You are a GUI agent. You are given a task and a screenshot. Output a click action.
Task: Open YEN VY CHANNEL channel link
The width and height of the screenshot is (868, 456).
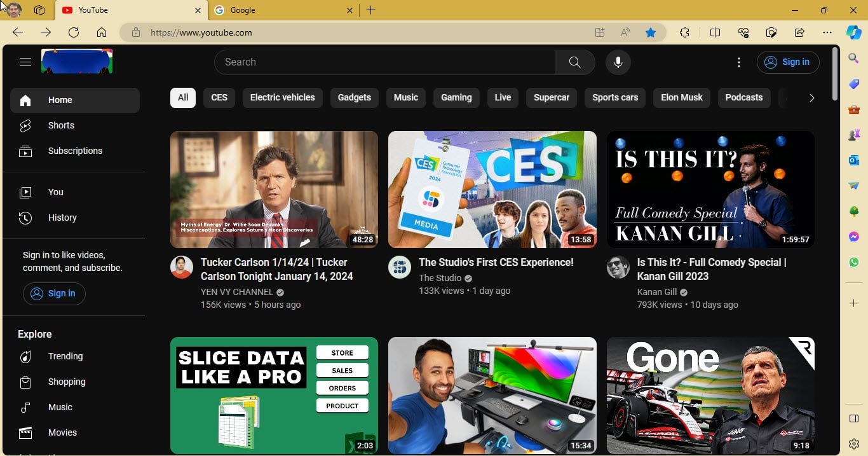point(237,293)
